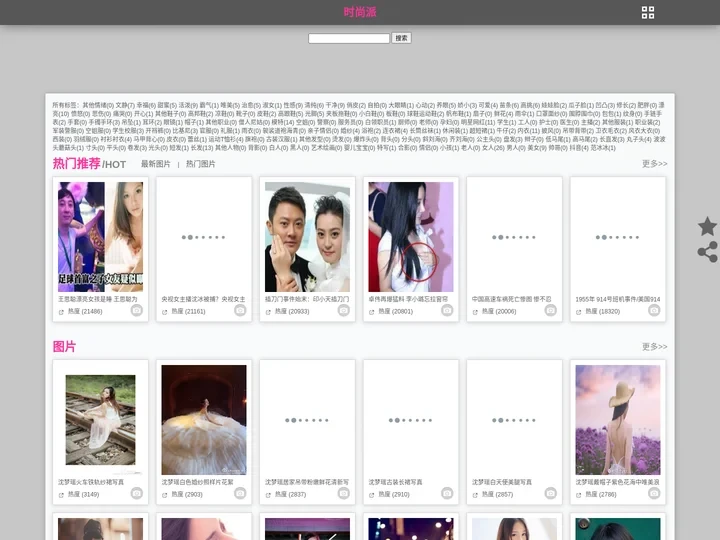Click the share icon on right side
720x540 pixels.
click(x=707, y=252)
